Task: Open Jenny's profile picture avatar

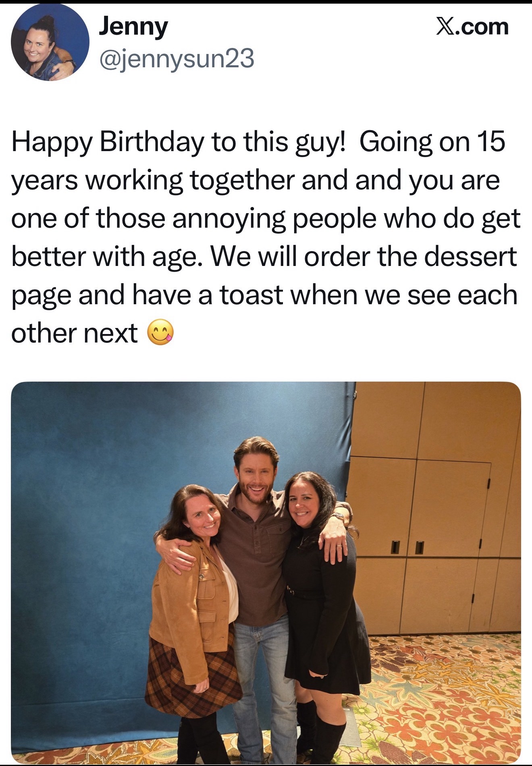Action: 50,42
